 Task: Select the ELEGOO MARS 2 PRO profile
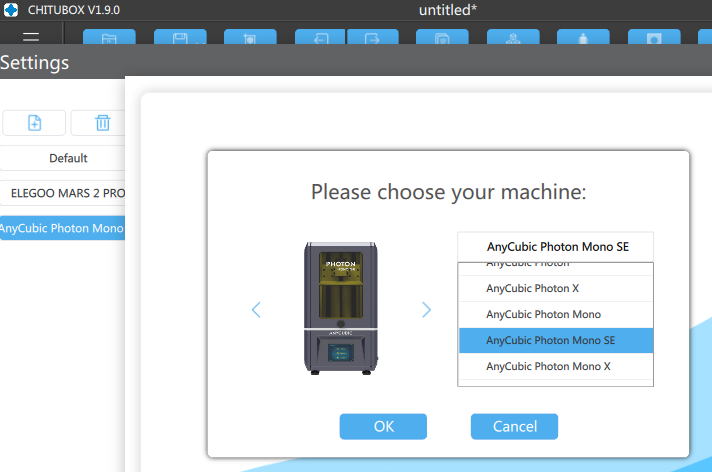coord(63,193)
